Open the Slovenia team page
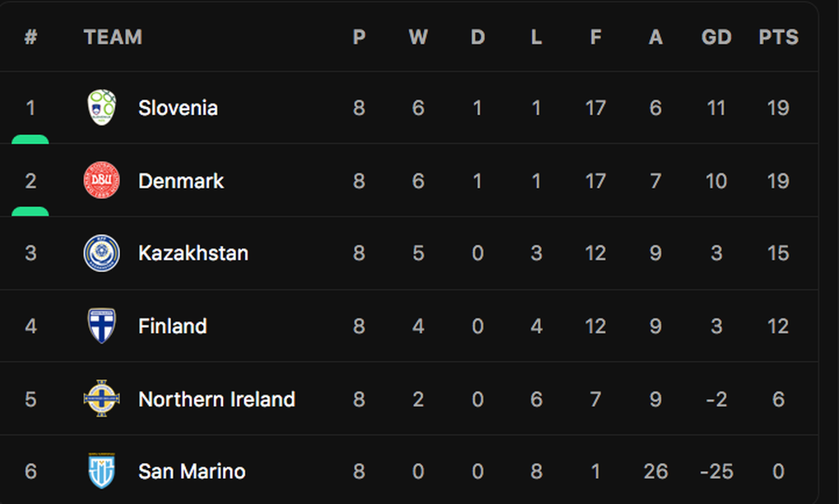This screenshot has width=839, height=504. 178,108
